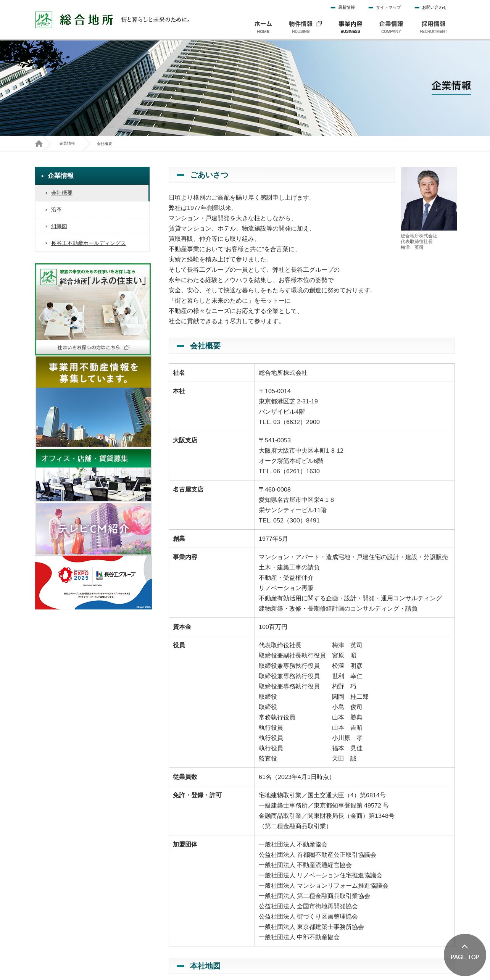Click PAGE TOP round button
The width and height of the screenshot is (490, 980).
click(464, 954)
